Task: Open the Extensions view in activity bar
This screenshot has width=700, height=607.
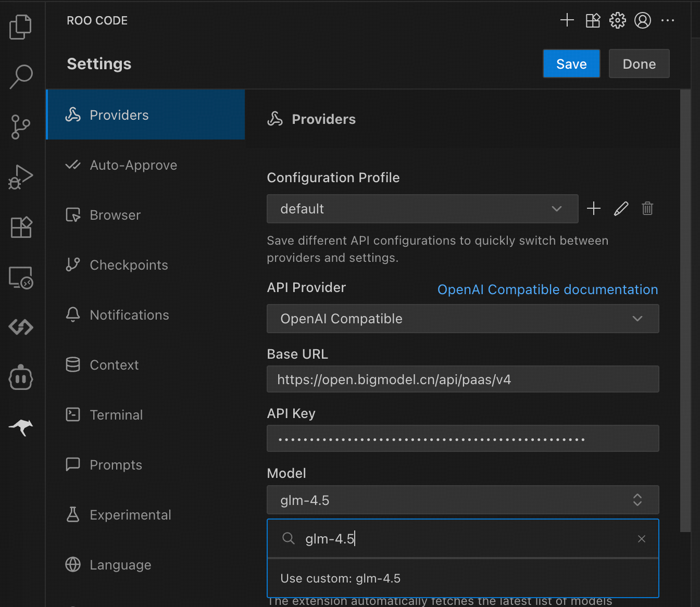Action: tap(21, 227)
